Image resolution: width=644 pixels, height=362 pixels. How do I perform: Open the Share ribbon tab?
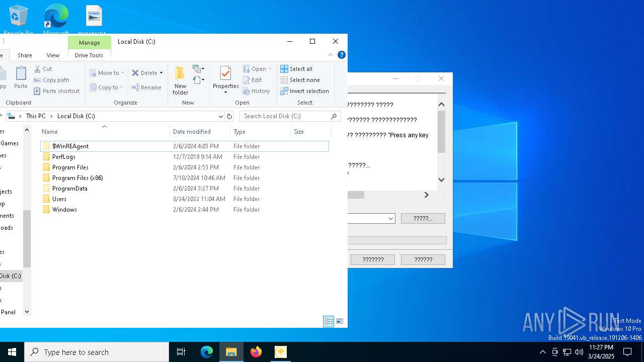[25, 55]
